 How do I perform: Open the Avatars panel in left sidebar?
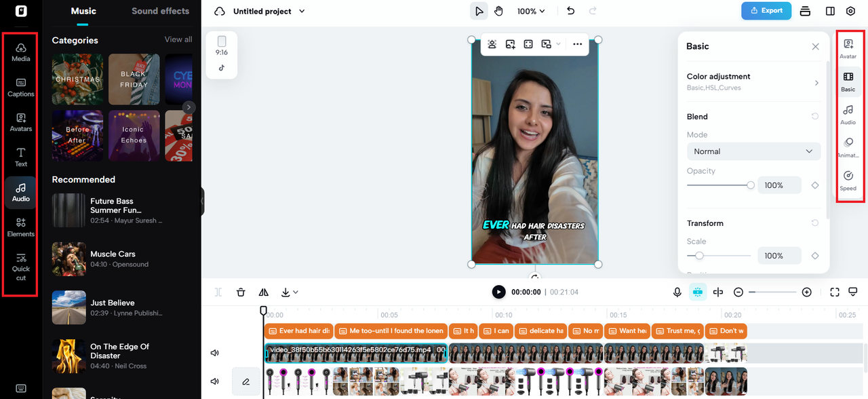click(x=21, y=122)
